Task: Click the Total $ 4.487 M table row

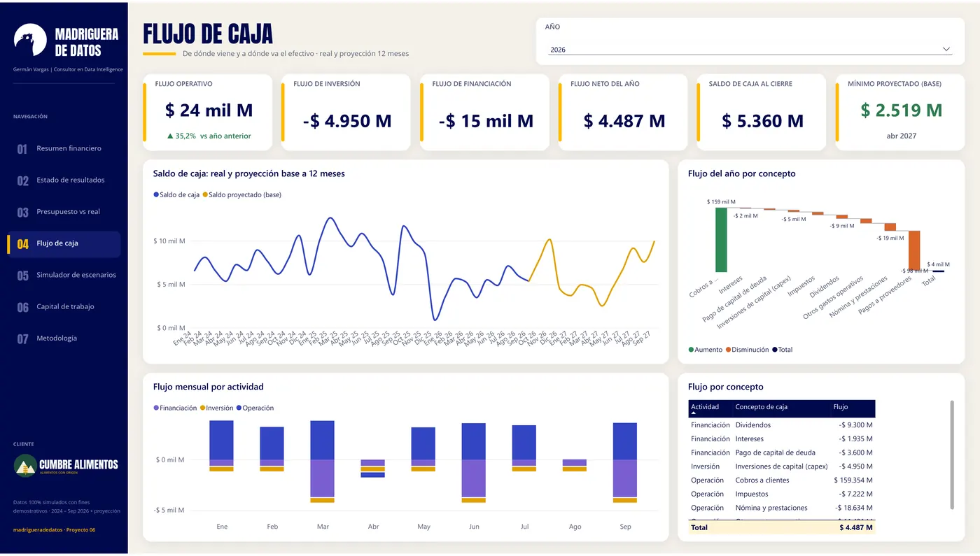Action: pyautogui.click(x=781, y=528)
